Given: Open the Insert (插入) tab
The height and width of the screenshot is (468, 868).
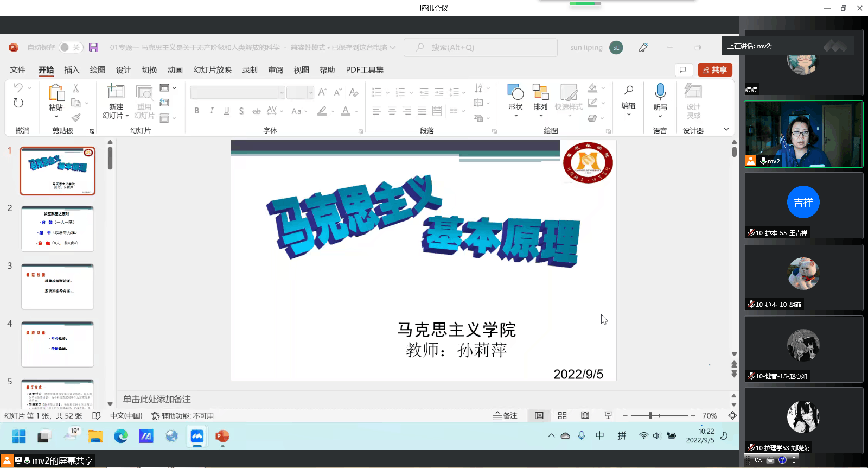Looking at the screenshot, I should (x=72, y=70).
